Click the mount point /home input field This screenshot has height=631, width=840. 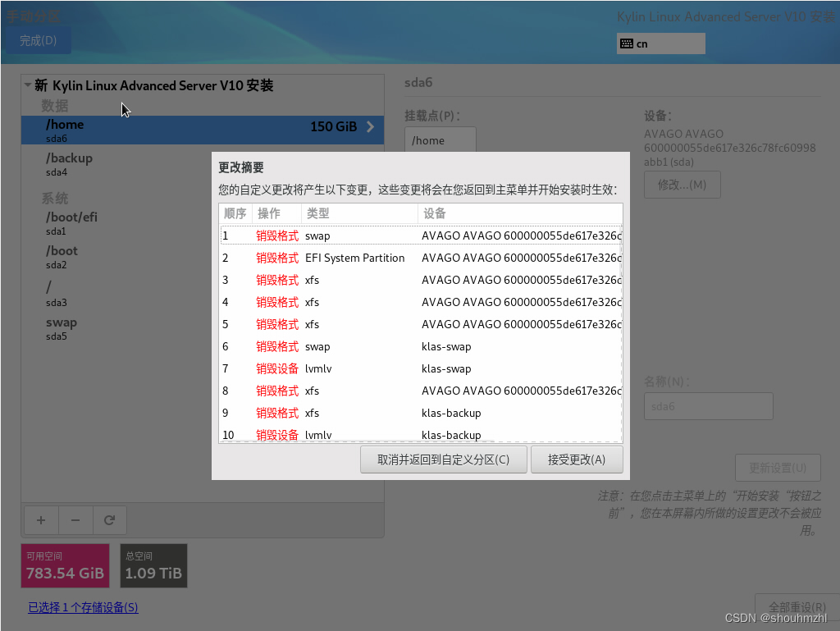tap(440, 140)
